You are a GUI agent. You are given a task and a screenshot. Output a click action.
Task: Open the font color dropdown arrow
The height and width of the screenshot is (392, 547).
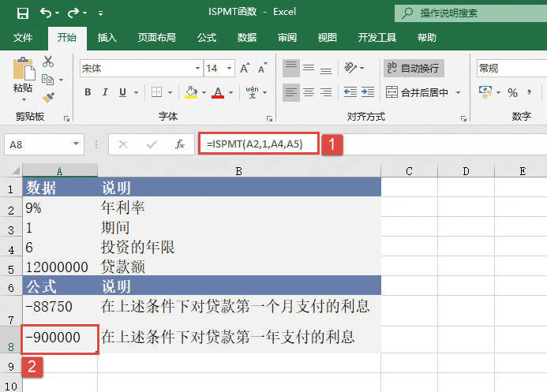(231, 93)
